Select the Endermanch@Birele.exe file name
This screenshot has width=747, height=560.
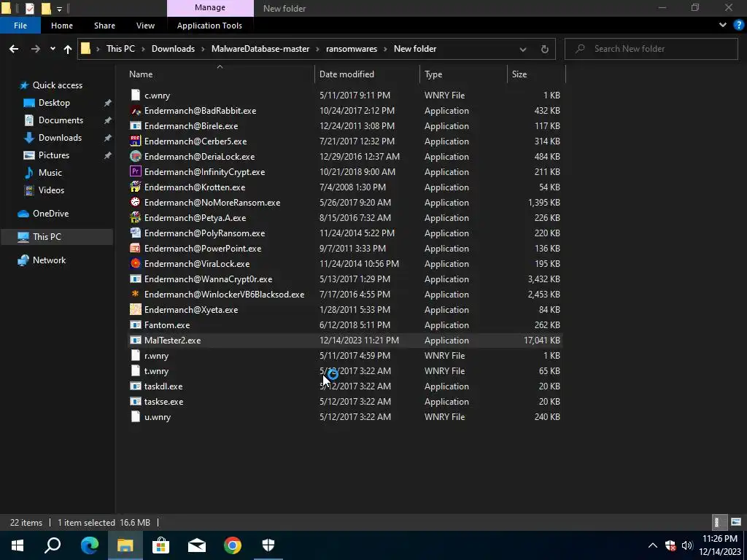click(191, 125)
